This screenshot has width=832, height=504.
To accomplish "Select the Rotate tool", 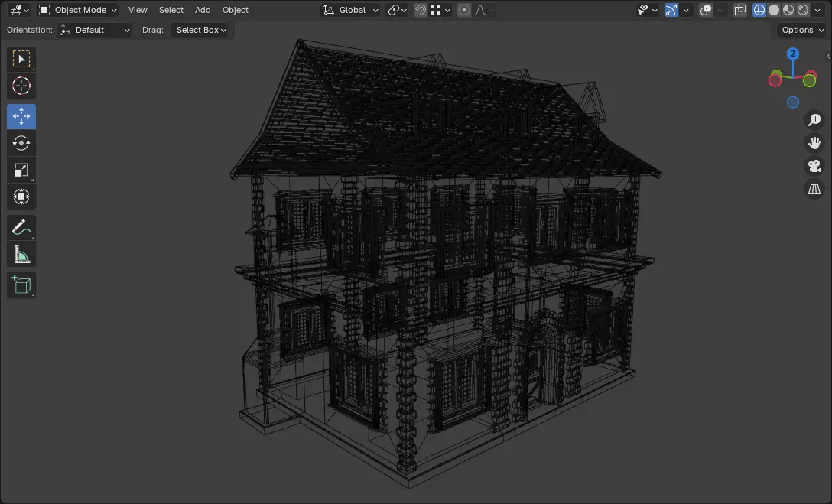I will click(21, 143).
